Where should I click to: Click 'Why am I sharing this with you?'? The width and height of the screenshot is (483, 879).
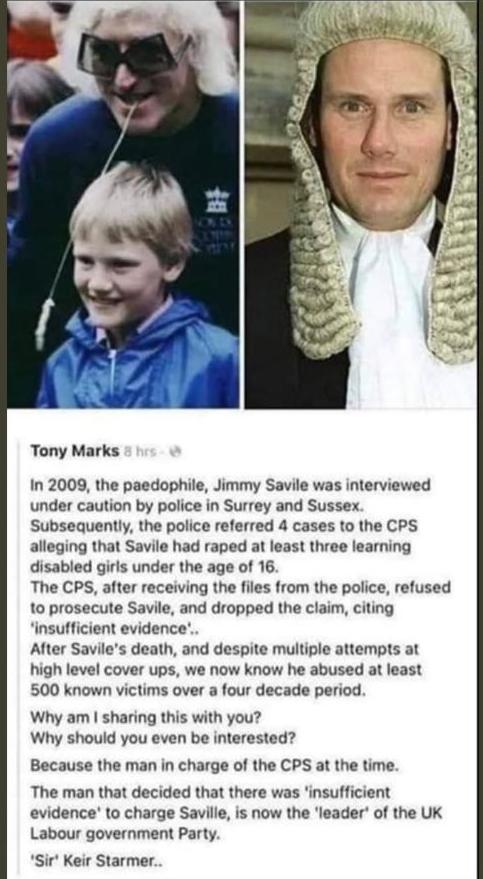tap(146, 717)
